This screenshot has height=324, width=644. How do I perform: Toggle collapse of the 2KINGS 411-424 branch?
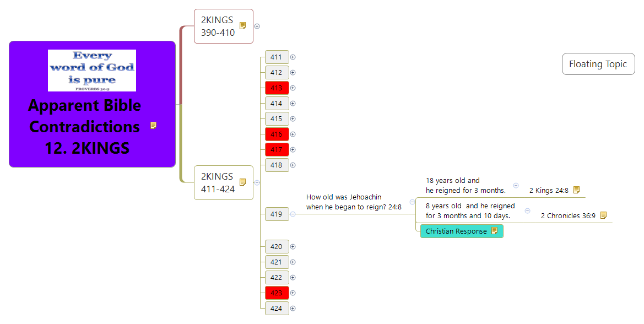click(256, 182)
